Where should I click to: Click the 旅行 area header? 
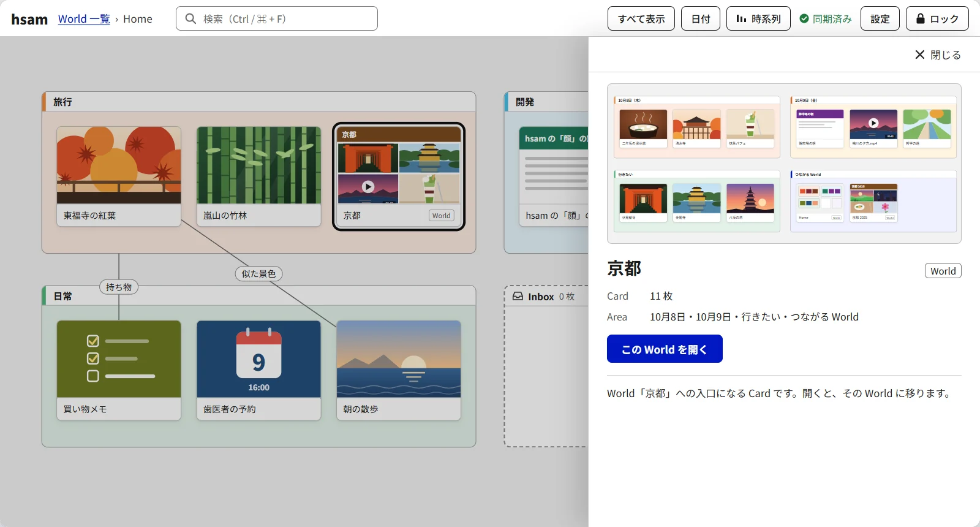258,102
